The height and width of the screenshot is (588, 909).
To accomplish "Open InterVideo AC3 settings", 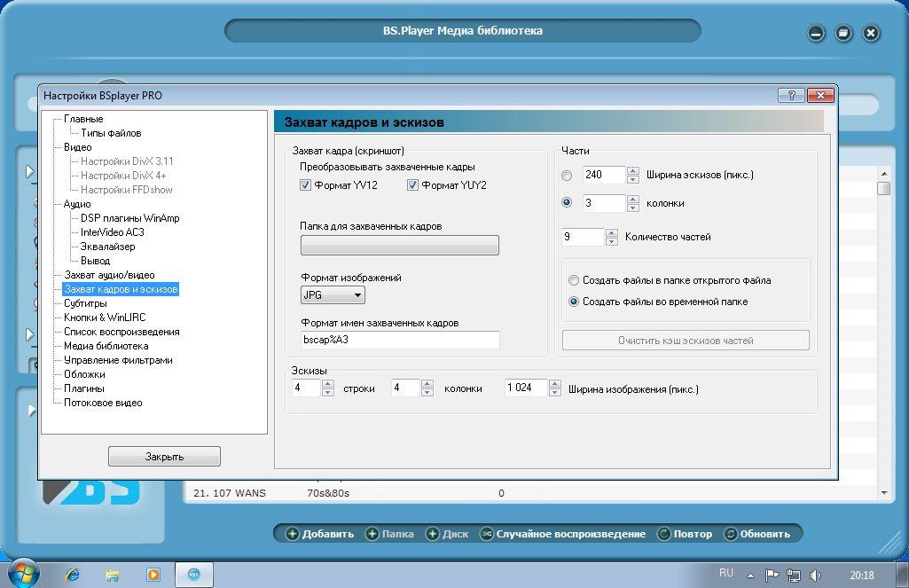I will (x=113, y=232).
